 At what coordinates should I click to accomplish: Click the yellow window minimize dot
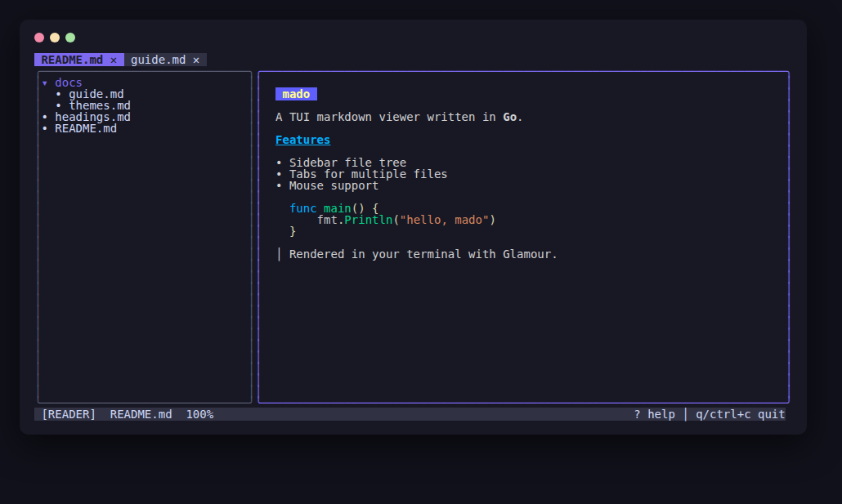[x=55, y=38]
